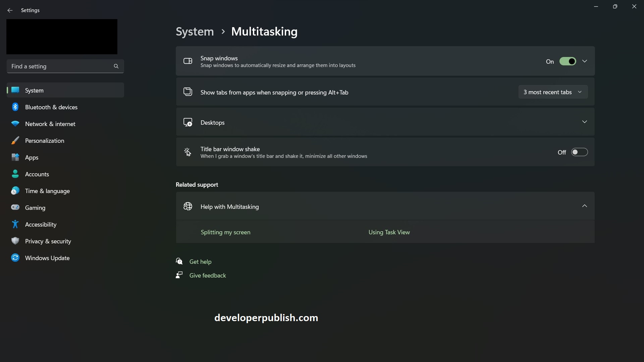Turn off Snap windows toggle
This screenshot has width=644, height=362.
[x=568, y=61]
